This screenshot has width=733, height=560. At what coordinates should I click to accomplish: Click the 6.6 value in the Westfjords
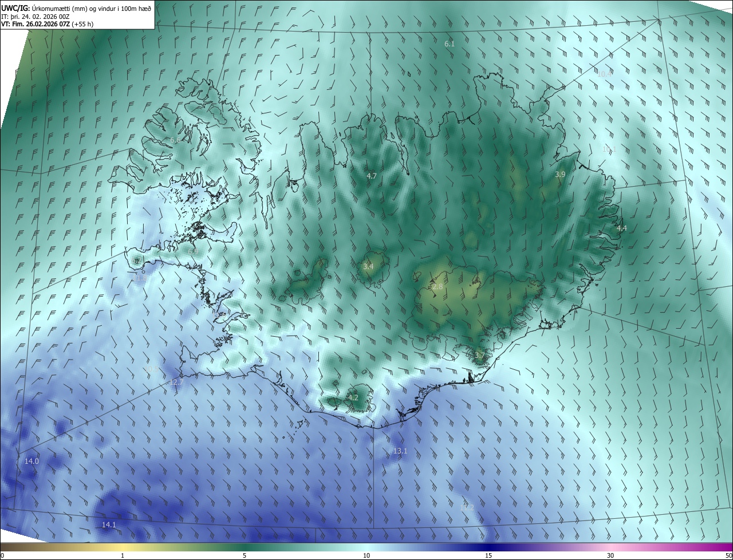(175, 140)
